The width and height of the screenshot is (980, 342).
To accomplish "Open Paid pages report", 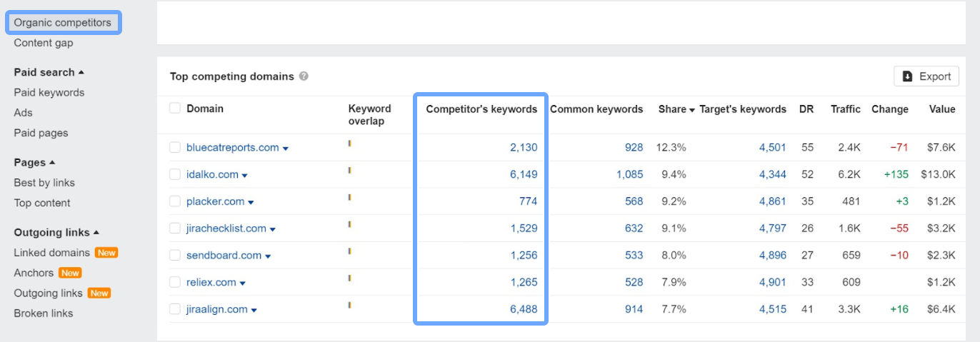I will [41, 133].
